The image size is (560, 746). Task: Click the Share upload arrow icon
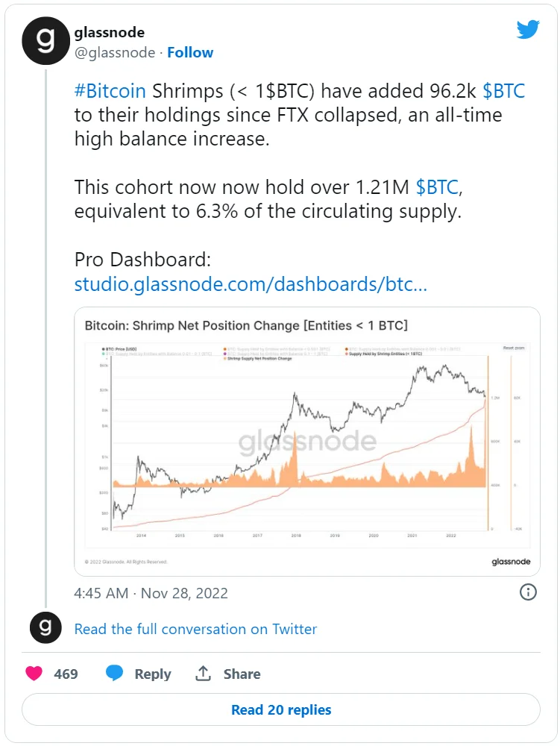pyautogui.click(x=203, y=674)
